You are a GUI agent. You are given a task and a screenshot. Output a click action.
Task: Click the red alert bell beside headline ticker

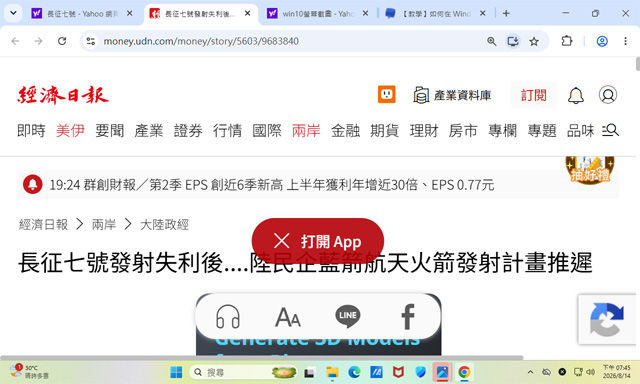click(x=33, y=184)
